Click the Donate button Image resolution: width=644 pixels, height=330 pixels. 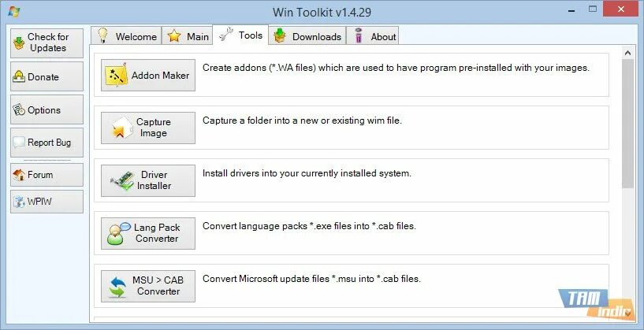coord(47,76)
